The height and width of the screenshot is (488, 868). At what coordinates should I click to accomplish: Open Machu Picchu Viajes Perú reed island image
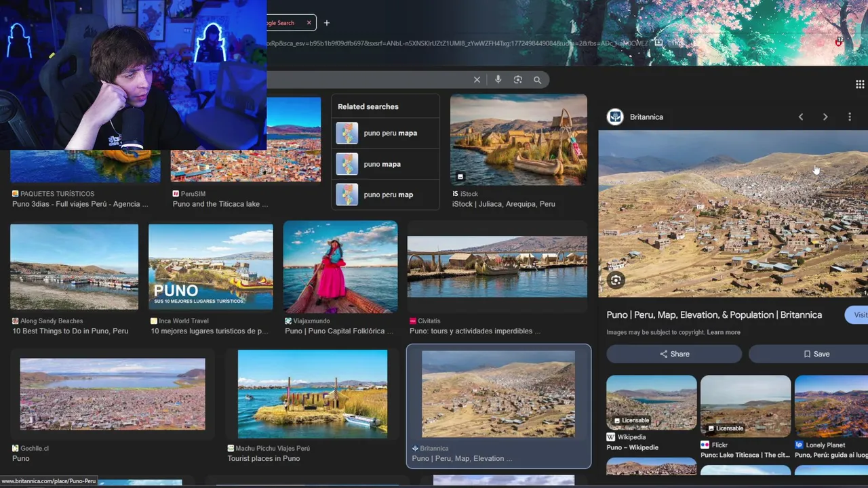[313, 394]
